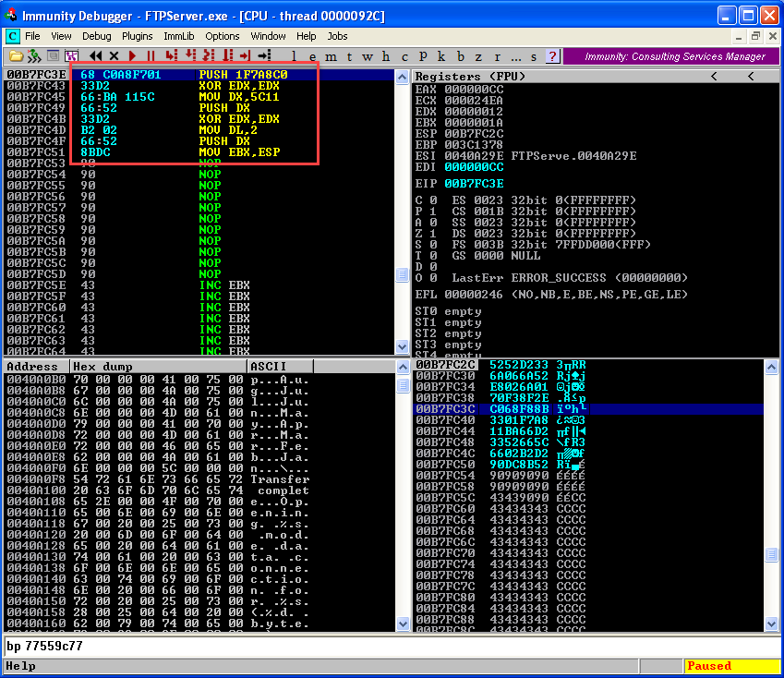Image resolution: width=784 pixels, height=678 pixels.
Task: Click the Hex dump column header
Action: 158,367
